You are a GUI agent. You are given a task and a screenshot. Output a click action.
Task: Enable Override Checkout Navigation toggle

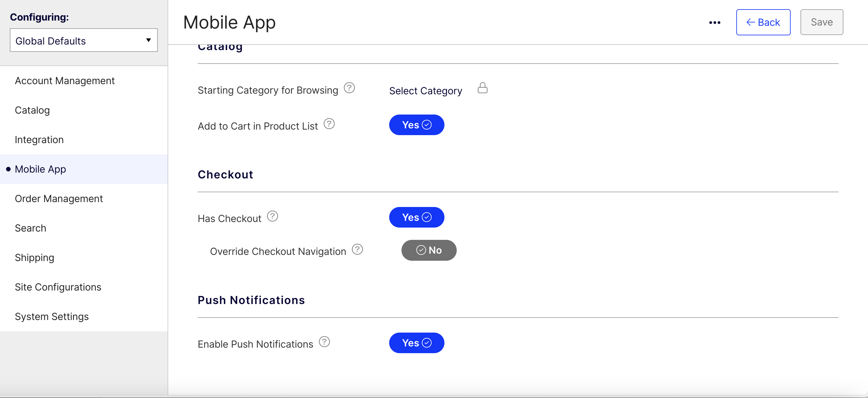(428, 250)
